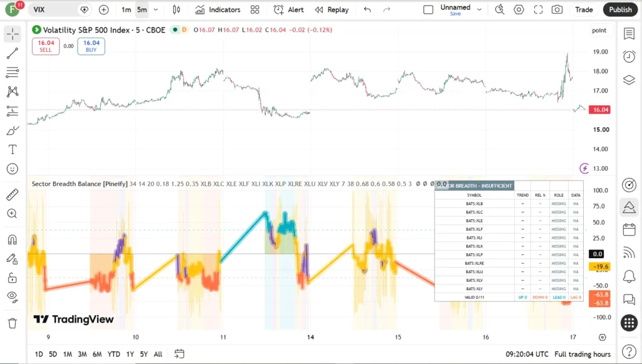Click Sector Breadth Balance indicator title

(x=80, y=184)
